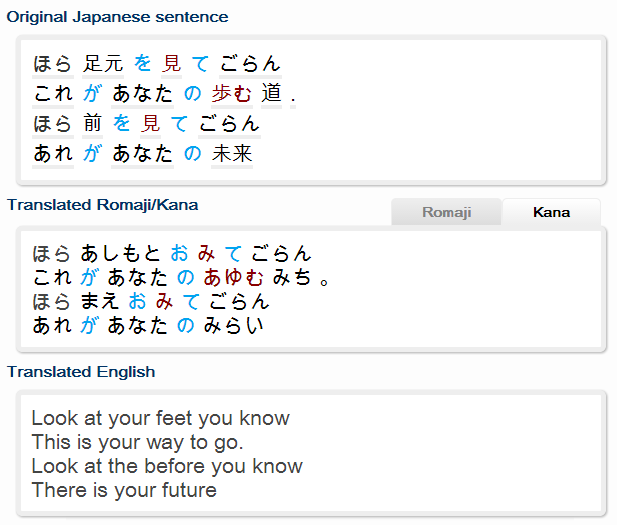Click "This is your way to go." line

pyautogui.click(x=137, y=442)
